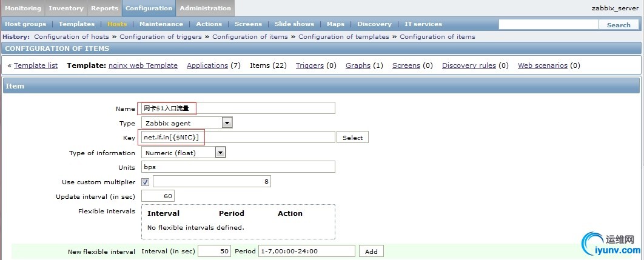This screenshot has width=644, height=260.
Task: Open the Reports main tab
Action: coord(104,8)
